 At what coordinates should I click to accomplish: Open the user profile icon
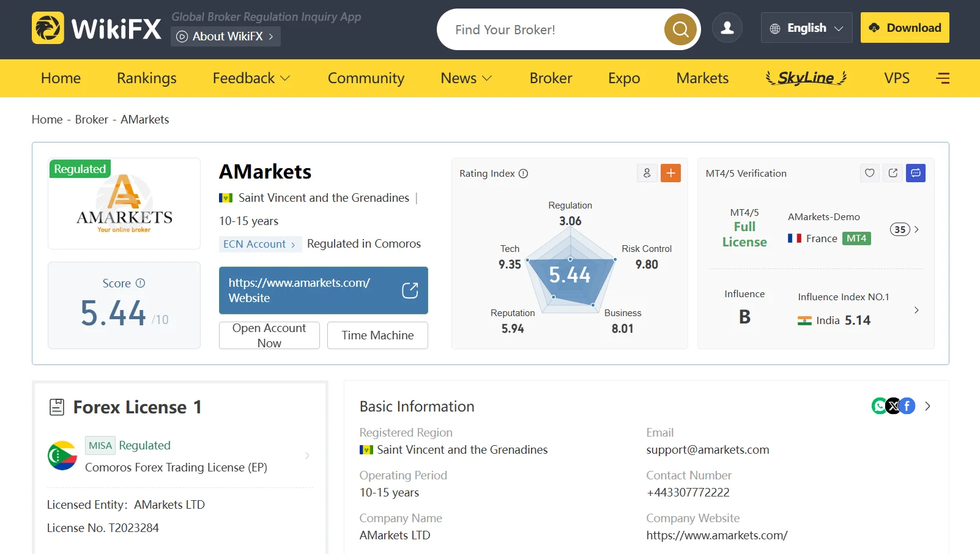click(x=727, y=28)
